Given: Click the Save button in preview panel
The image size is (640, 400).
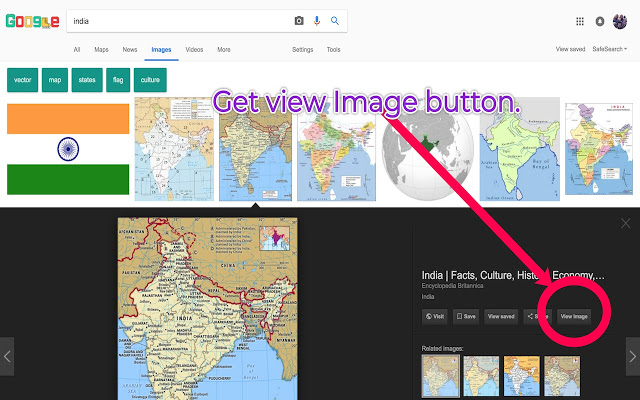Looking at the screenshot, I should [466, 316].
